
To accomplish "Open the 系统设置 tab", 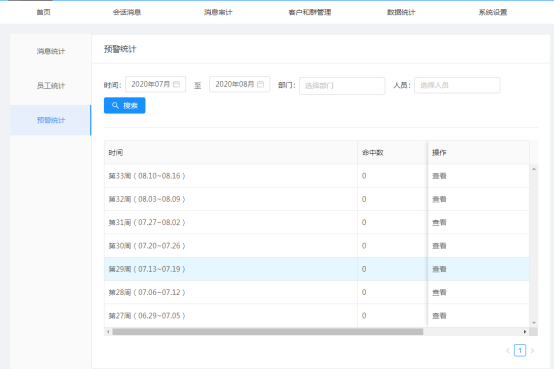I will (x=493, y=12).
